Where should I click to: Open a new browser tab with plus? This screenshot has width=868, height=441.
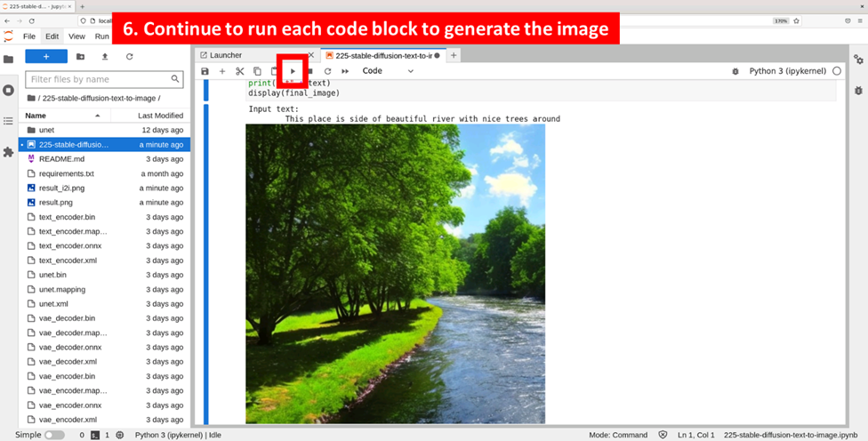(x=82, y=6)
